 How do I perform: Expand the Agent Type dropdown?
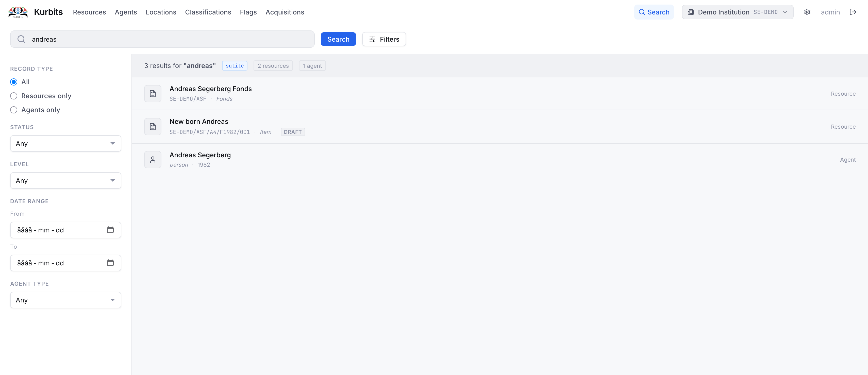[x=66, y=300]
